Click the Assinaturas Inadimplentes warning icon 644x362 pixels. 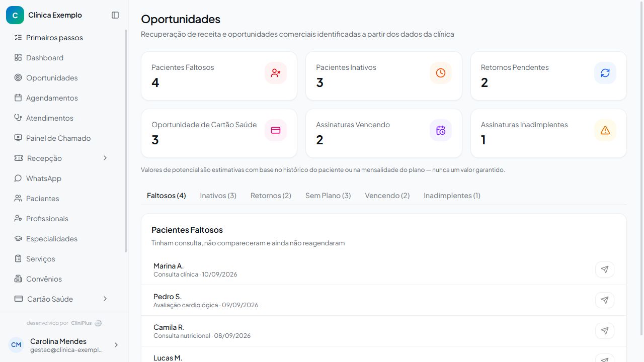pyautogui.click(x=605, y=130)
